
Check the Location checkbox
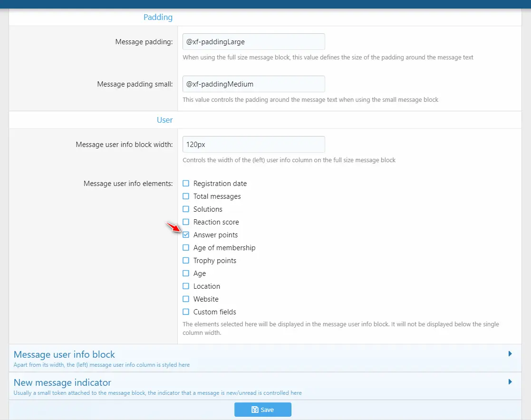[186, 286]
